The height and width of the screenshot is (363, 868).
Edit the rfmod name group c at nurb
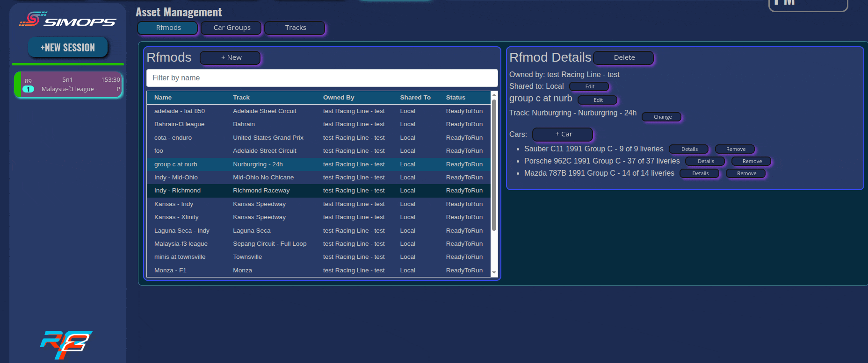coord(598,100)
